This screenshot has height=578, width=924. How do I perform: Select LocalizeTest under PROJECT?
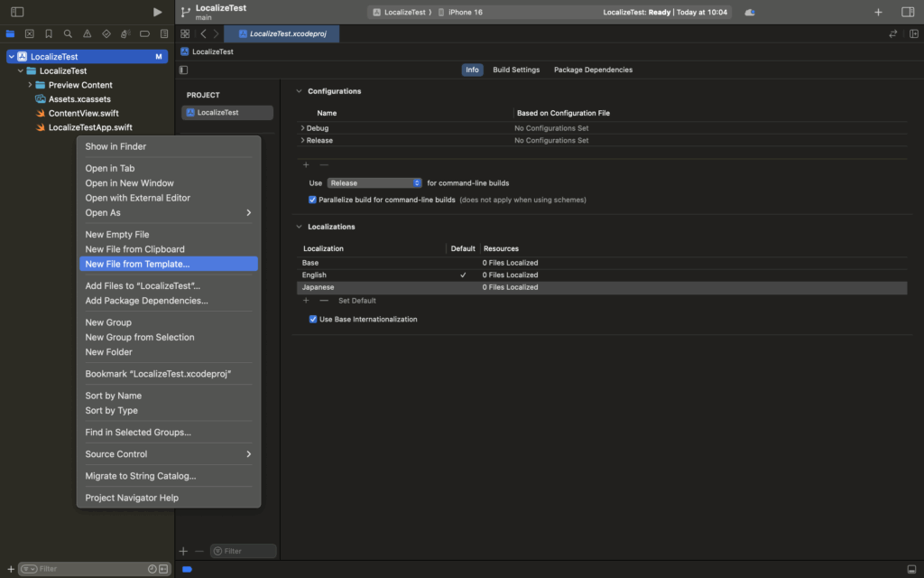click(x=227, y=112)
